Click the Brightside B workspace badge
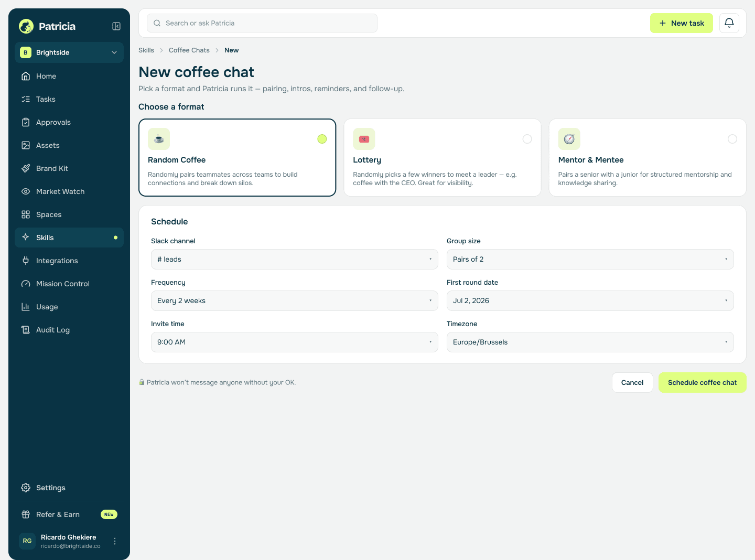This screenshot has width=755, height=560. 26,52
